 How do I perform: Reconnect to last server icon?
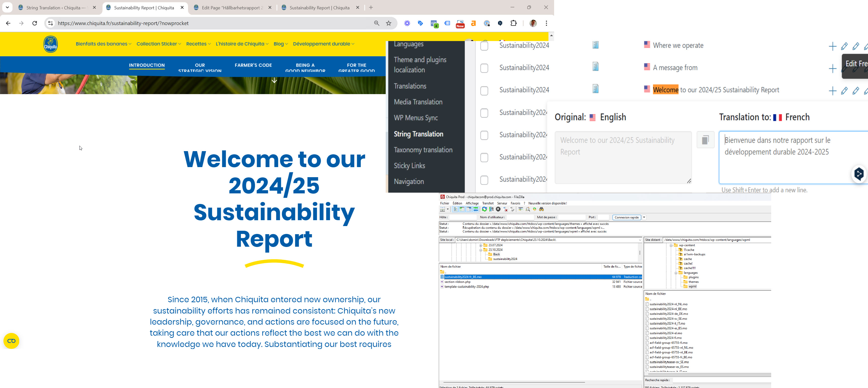pyautogui.click(x=512, y=209)
